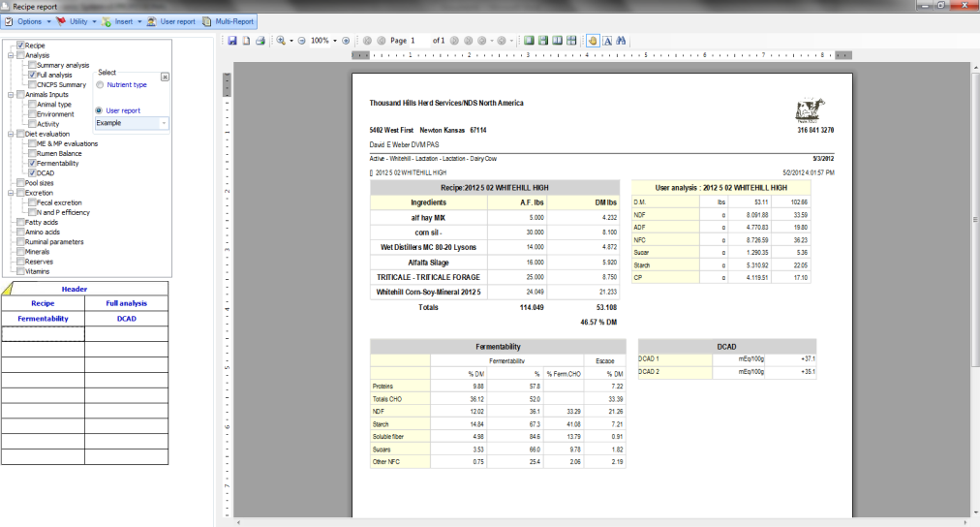Collapse the Analysis tree node
Image resolution: width=980 pixels, height=527 pixels.
tap(11, 55)
